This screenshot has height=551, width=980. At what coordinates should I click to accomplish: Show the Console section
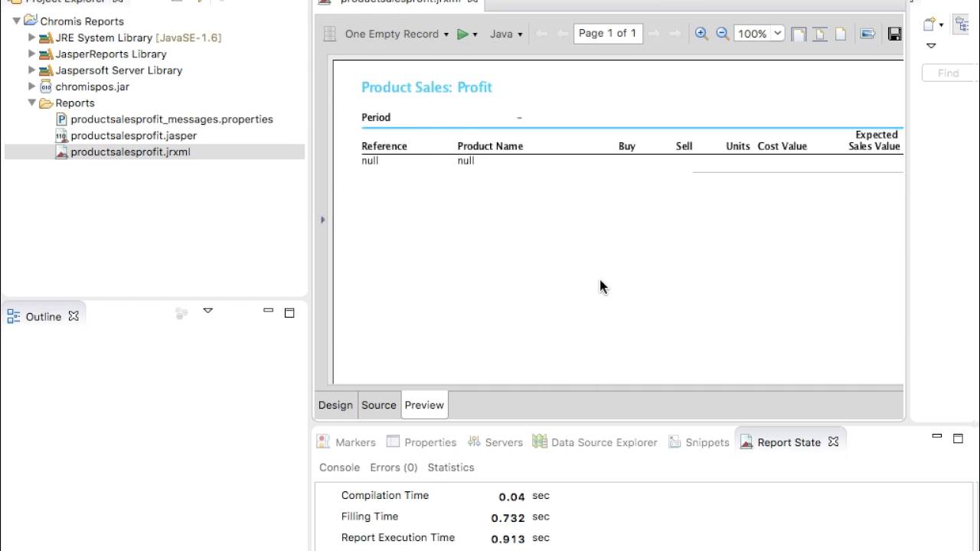(x=339, y=468)
